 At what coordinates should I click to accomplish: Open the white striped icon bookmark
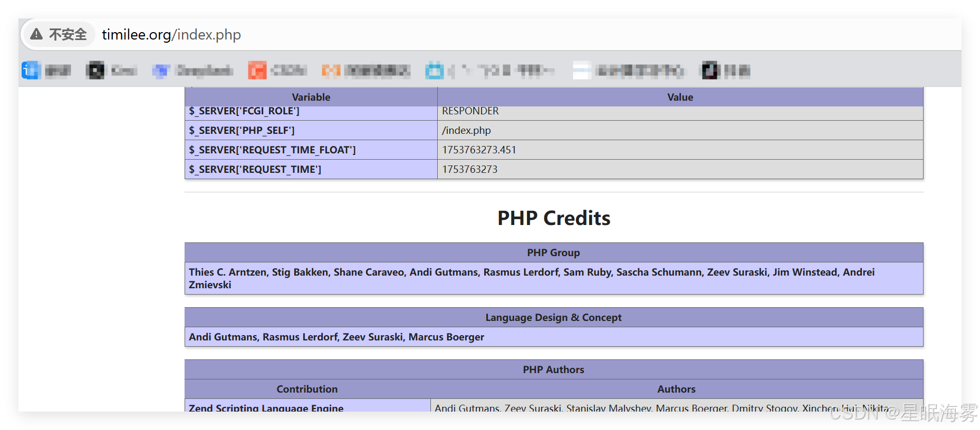point(582,70)
